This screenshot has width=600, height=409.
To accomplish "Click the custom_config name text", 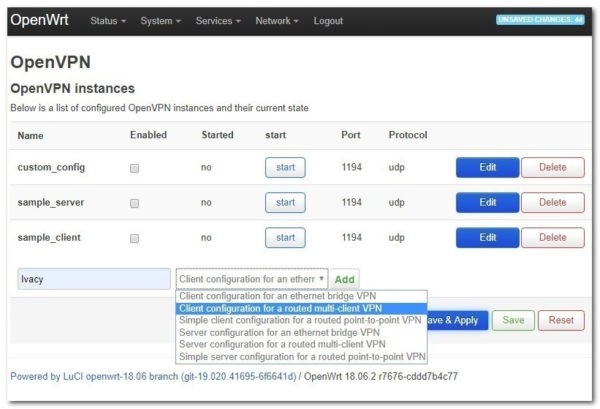I will point(51,168).
